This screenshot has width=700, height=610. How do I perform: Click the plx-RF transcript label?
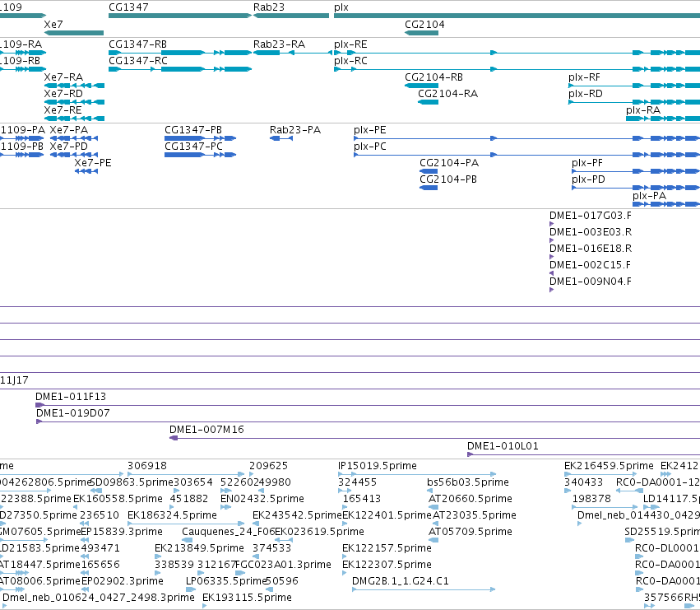point(584,77)
